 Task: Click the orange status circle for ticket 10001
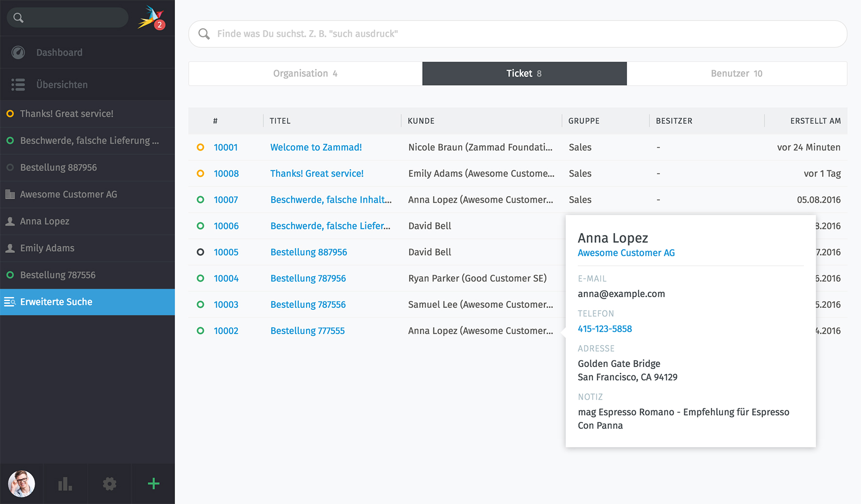coord(200,147)
